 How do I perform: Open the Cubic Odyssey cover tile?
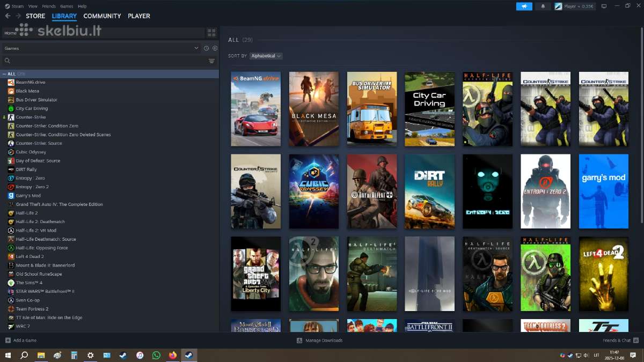click(314, 191)
